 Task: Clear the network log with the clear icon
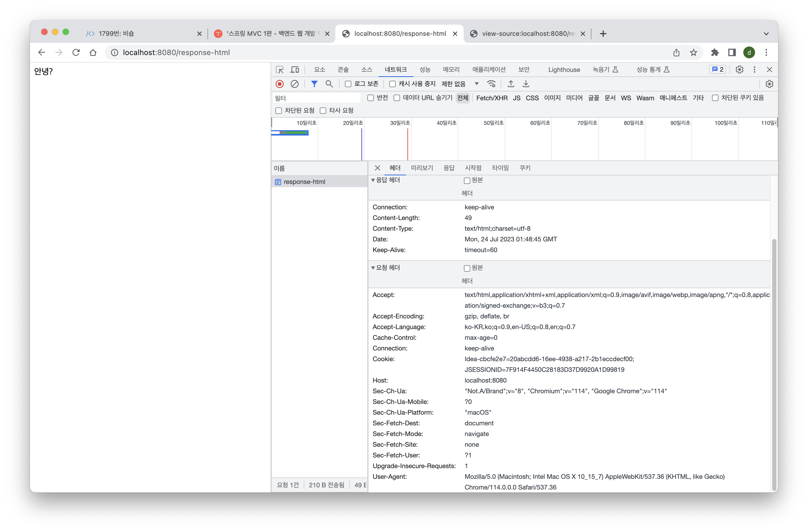pos(294,84)
